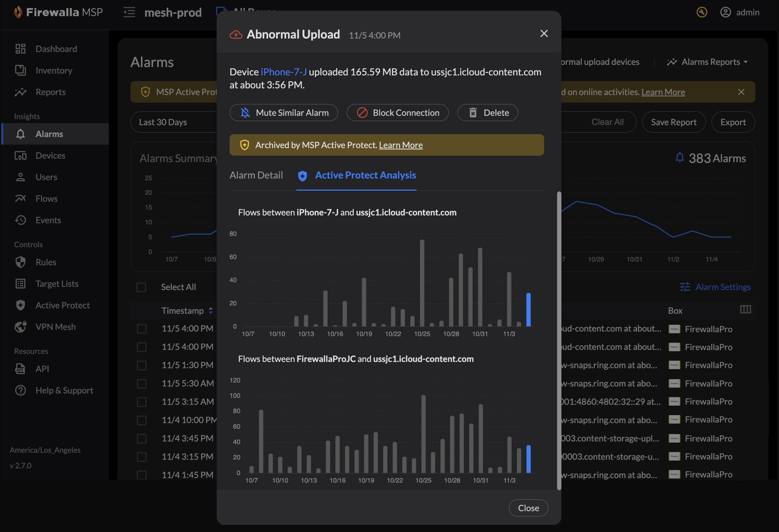
Task: Open the Alarms Reports dropdown
Action: pos(707,62)
